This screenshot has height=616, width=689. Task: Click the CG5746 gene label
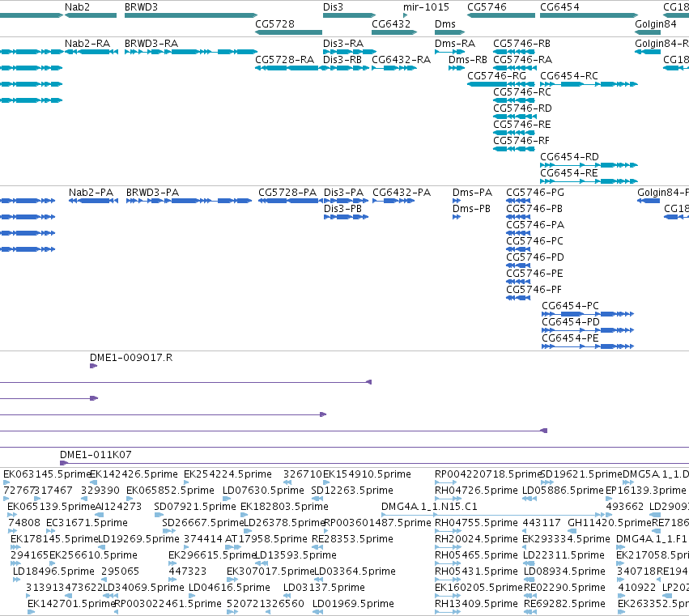[x=487, y=7]
